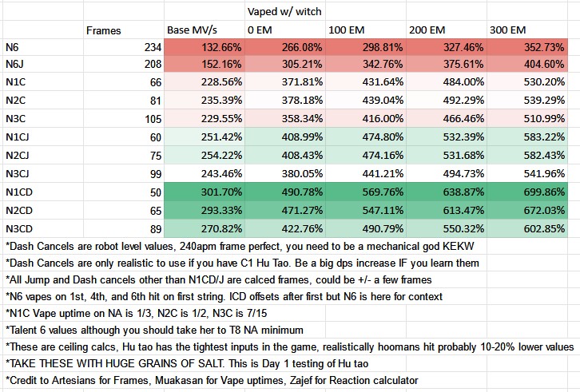Select the Base MV/s header cell
Screen dimensions: 580x392
point(190,30)
